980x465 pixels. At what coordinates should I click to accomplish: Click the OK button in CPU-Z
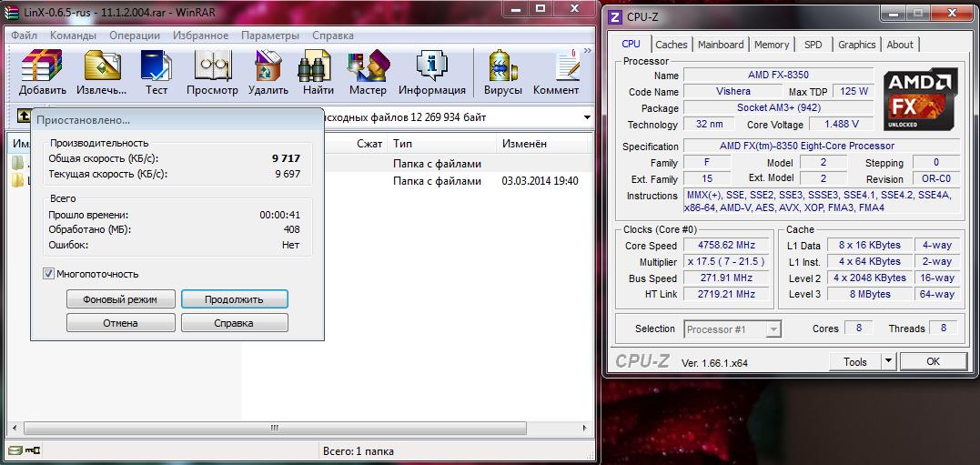[x=933, y=361]
